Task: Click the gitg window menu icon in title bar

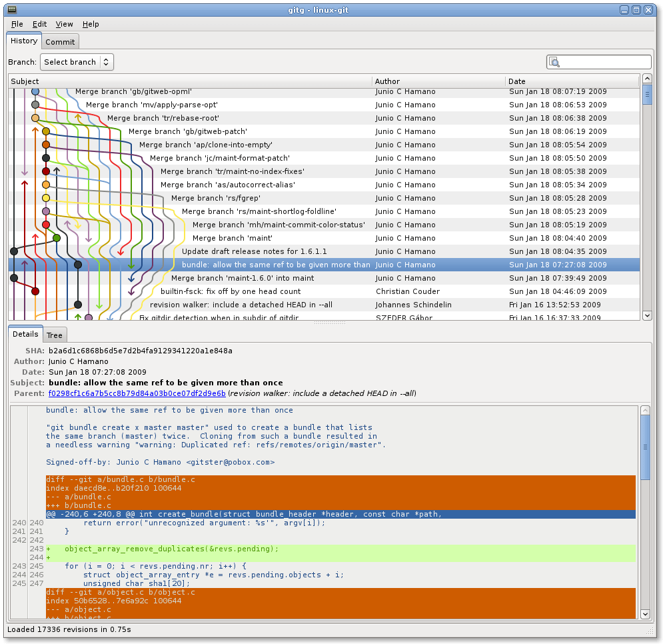Action: [x=12, y=9]
